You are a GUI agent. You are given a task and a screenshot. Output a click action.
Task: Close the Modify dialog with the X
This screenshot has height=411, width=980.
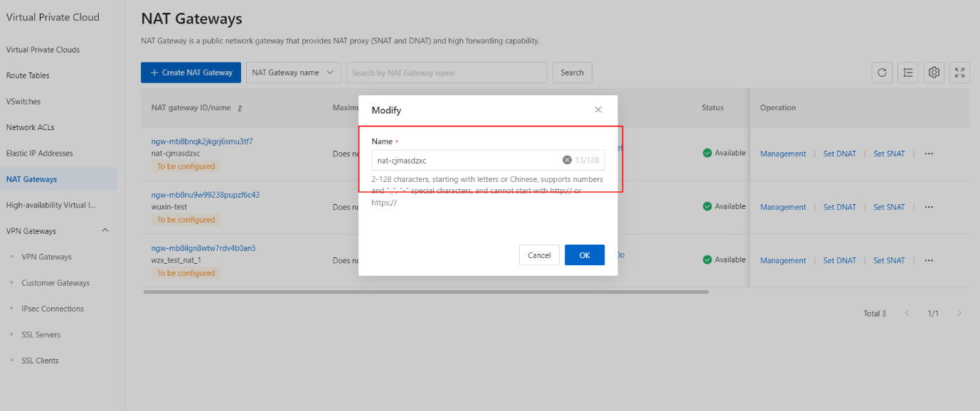point(598,110)
